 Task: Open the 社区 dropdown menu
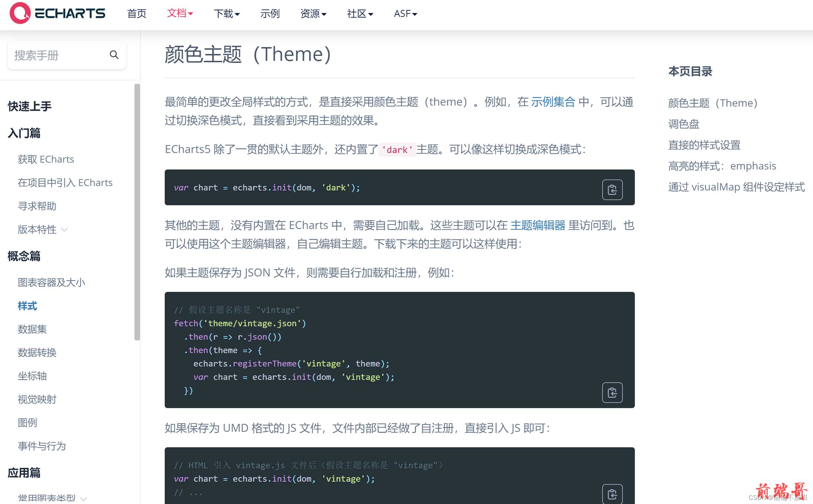click(360, 13)
